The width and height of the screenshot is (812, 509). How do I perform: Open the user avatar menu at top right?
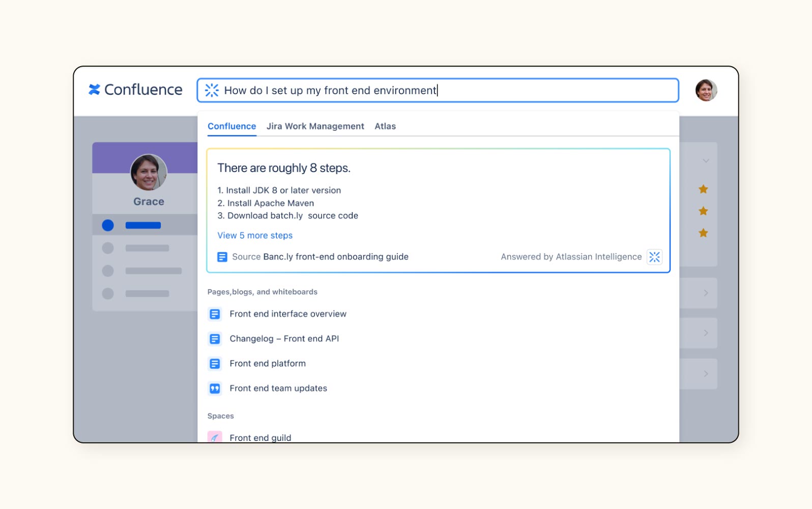(706, 90)
